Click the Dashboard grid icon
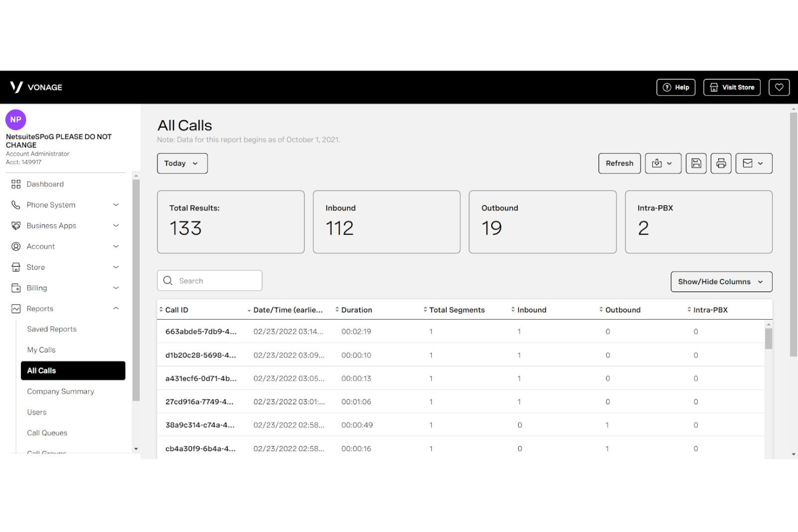This screenshot has width=798, height=532. (16, 184)
